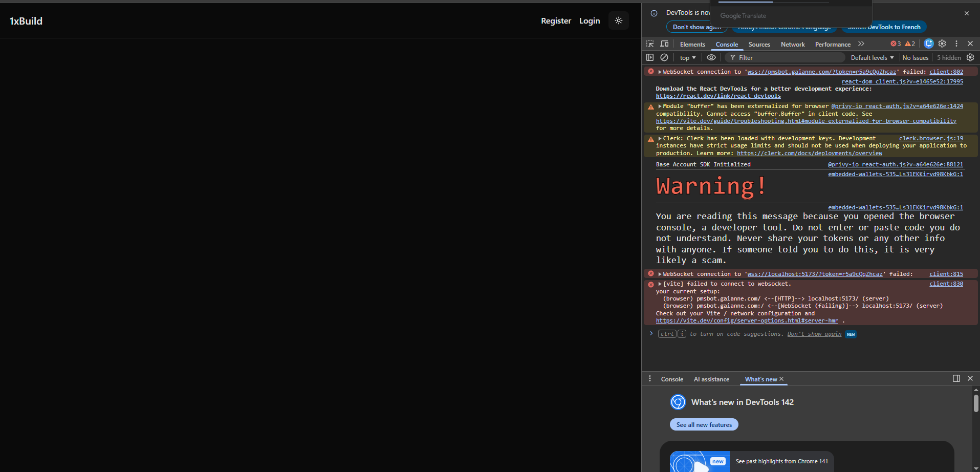Clear the console with the clear icon

point(664,58)
